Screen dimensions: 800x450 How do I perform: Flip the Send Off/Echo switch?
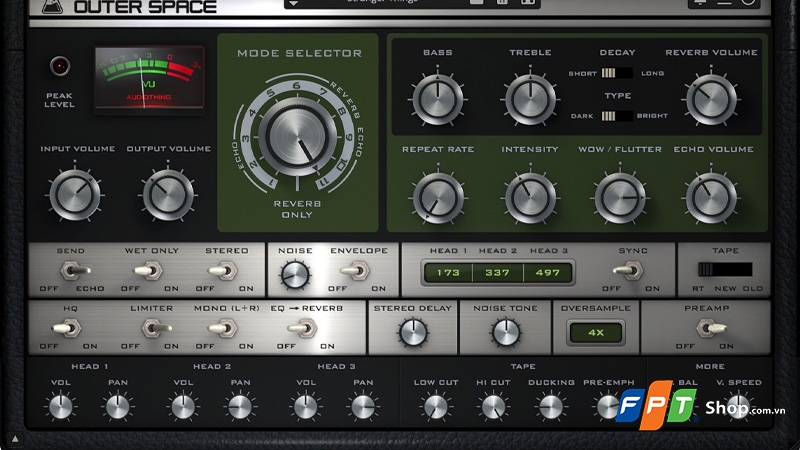tap(75, 271)
